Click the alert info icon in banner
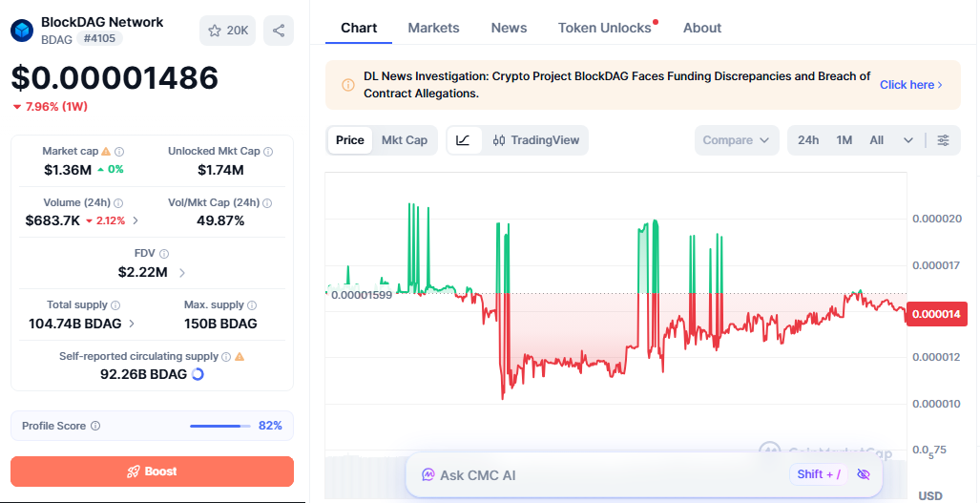The width and height of the screenshot is (980, 503). [x=348, y=85]
